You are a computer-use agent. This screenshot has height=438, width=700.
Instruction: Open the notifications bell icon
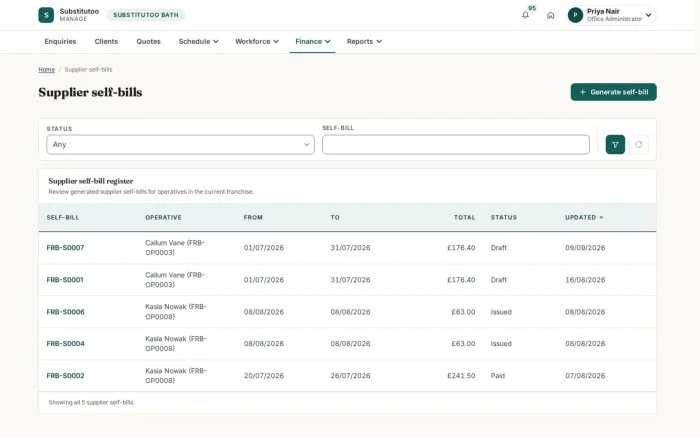[525, 15]
